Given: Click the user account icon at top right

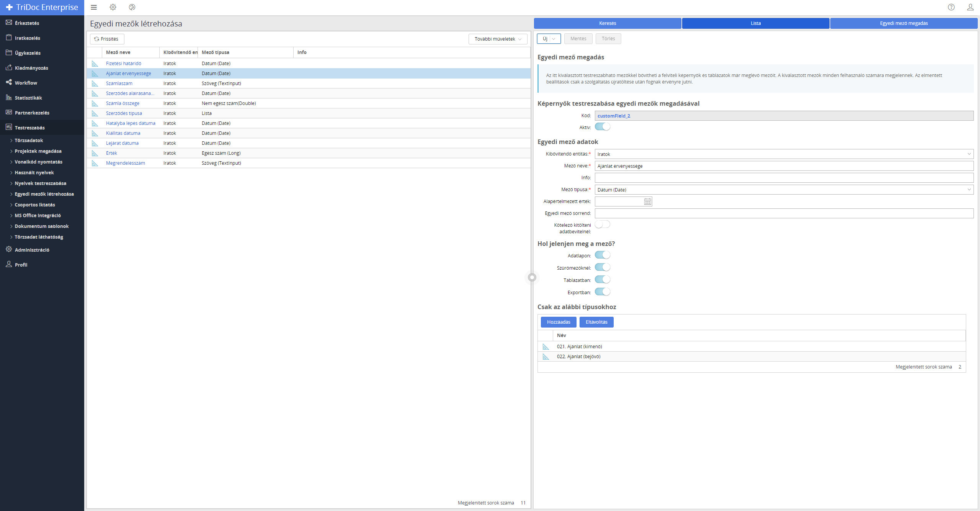Looking at the screenshot, I should coord(970,7).
